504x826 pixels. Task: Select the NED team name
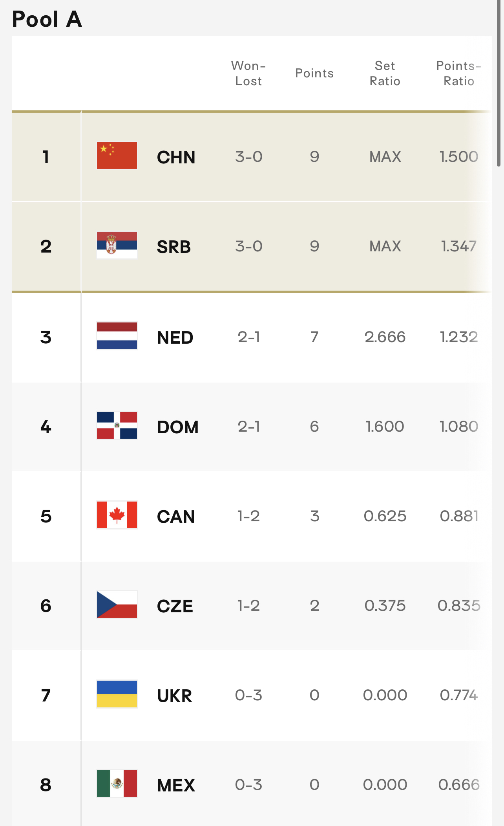pyautogui.click(x=175, y=338)
